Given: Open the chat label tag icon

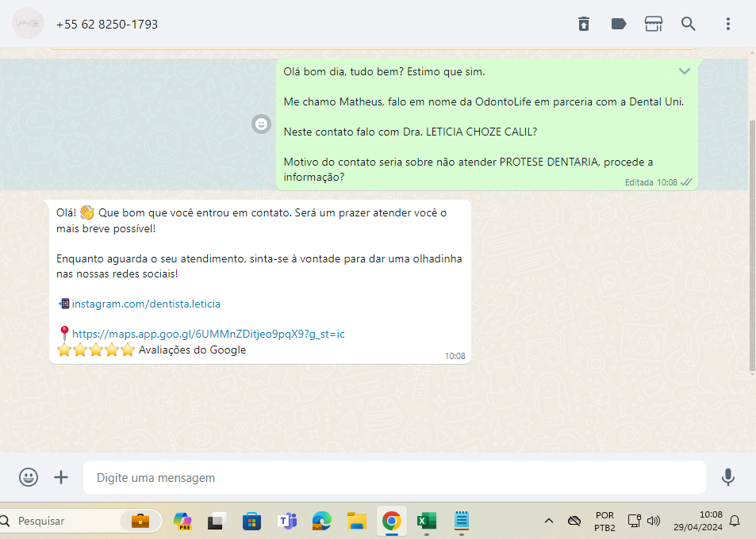Looking at the screenshot, I should tap(619, 24).
